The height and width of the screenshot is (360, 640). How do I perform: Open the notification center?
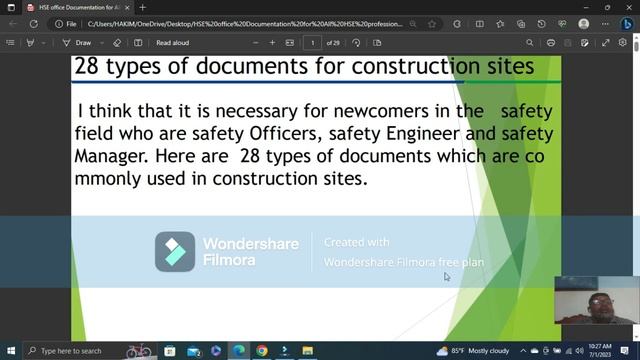click(x=624, y=351)
